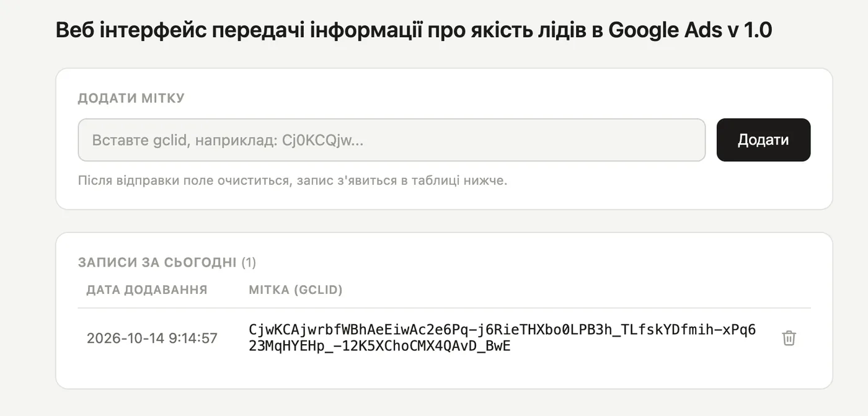Delete the gclid record with trash icon
This screenshot has width=868, height=416.
pyautogui.click(x=789, y=338)
